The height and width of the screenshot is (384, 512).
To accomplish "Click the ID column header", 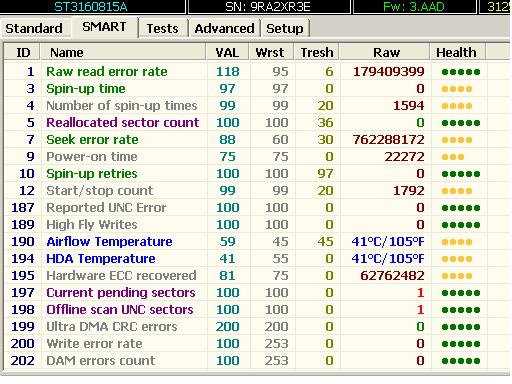I will tap(23, 52).
